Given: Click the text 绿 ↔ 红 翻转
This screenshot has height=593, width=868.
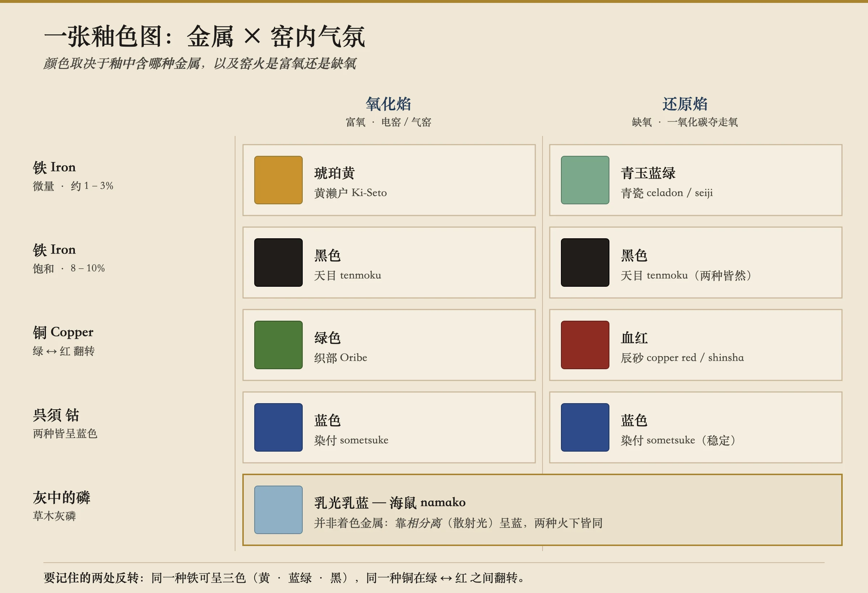Looking at the screenshot, I should (x=64, y=351).
